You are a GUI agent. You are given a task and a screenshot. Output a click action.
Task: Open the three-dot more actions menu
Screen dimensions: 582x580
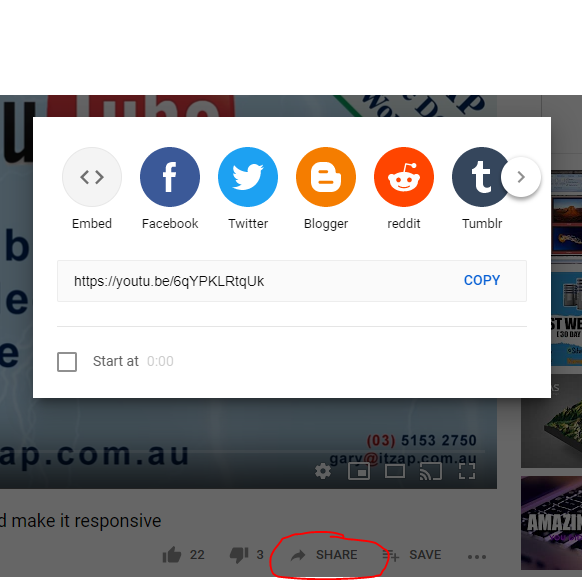(477, 557)
